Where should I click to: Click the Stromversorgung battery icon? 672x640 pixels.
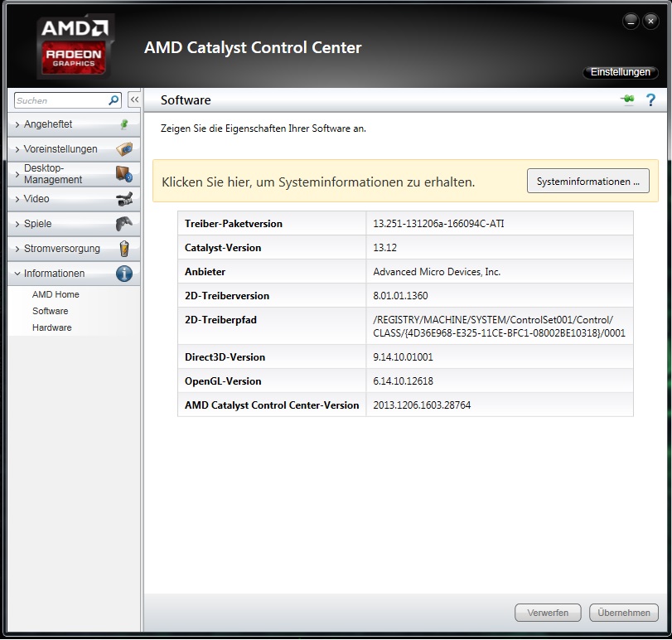click(124, 249)
